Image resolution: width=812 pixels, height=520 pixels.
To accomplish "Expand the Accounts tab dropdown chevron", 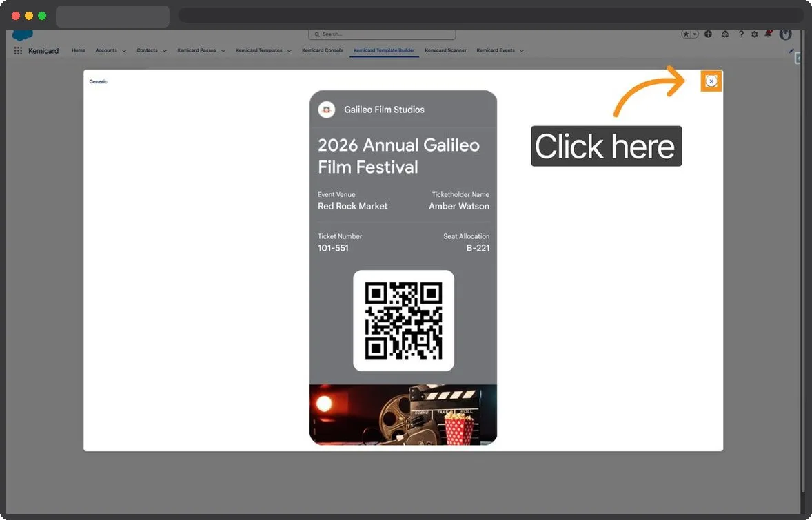I will pyautogui.click(x=124, y=51).
